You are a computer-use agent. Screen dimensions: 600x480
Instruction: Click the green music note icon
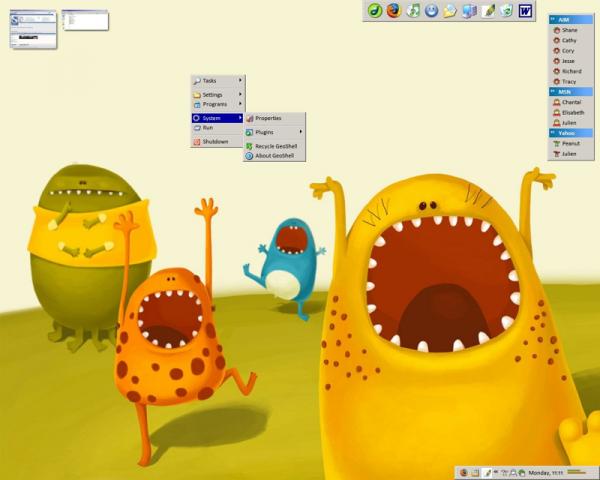pos(413,11)
